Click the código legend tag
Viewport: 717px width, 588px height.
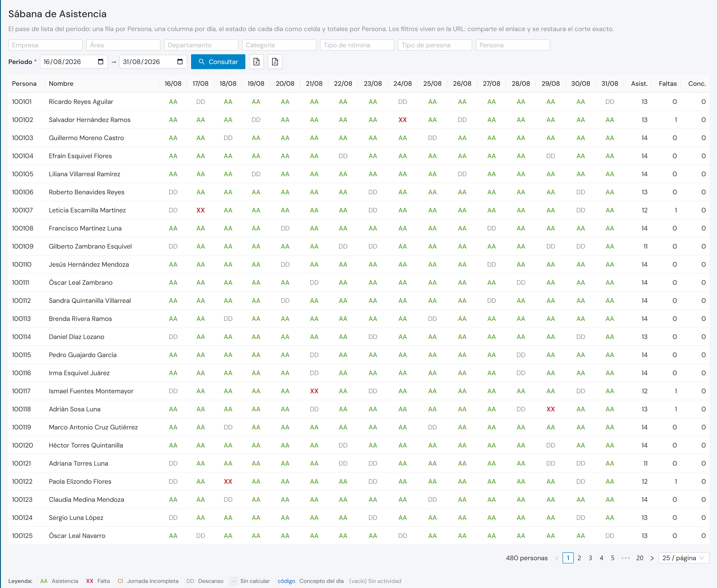point(287,581)
